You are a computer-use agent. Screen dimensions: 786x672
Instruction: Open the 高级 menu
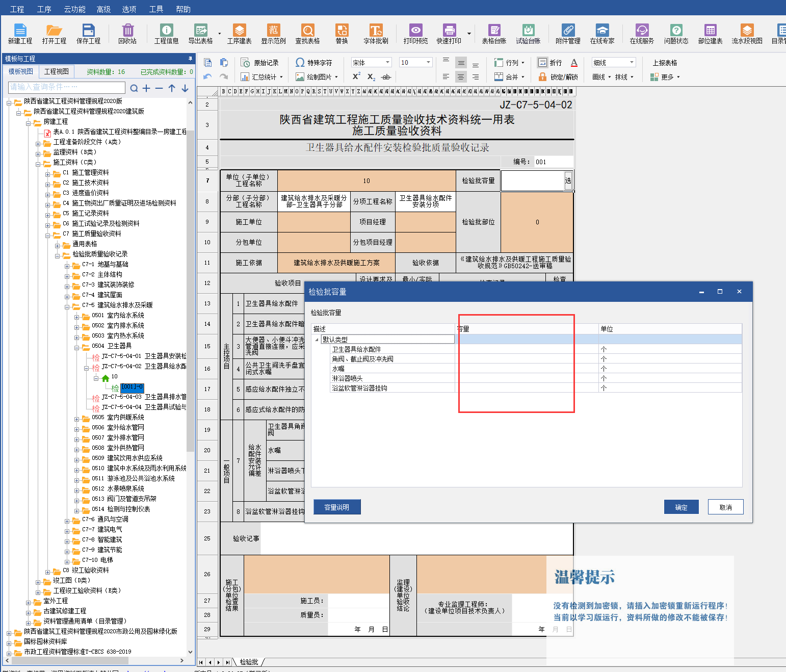103,9
